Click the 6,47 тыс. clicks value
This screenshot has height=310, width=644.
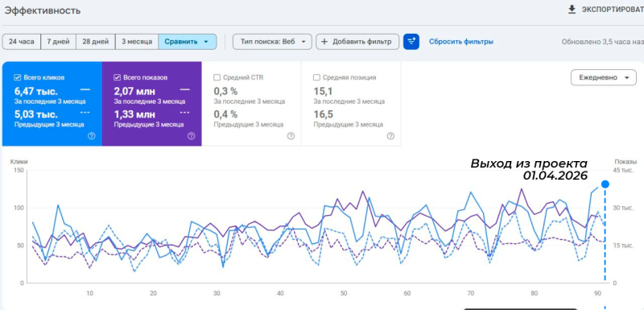tap(36, 91)
